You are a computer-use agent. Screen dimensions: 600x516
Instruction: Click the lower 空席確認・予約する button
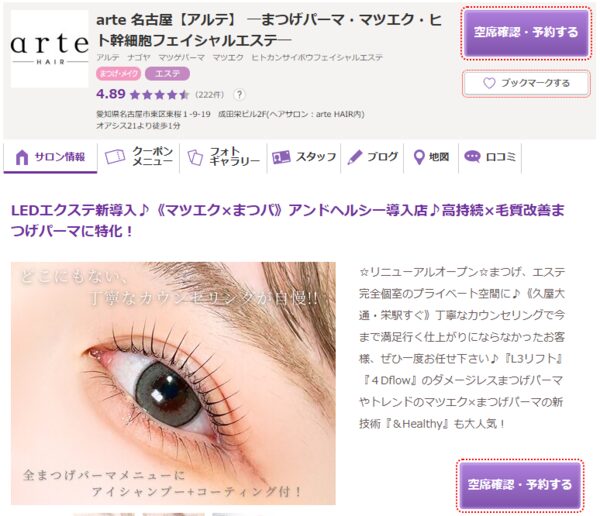(520, 485)
